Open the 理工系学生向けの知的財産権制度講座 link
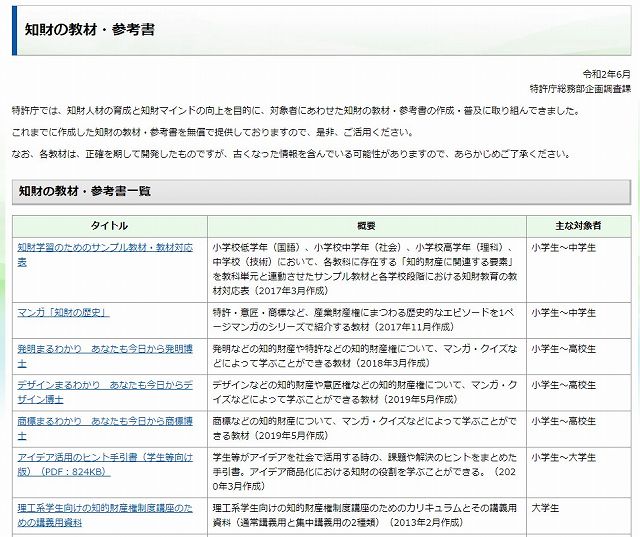This screenshot has height=537, width=640. [x=105, y=515]
